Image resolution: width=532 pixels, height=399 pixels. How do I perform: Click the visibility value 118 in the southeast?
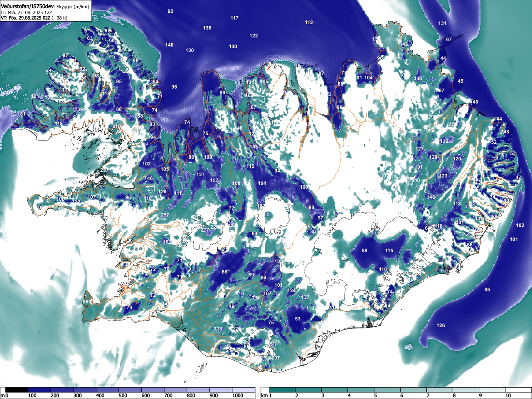click(x=439, y=226)
